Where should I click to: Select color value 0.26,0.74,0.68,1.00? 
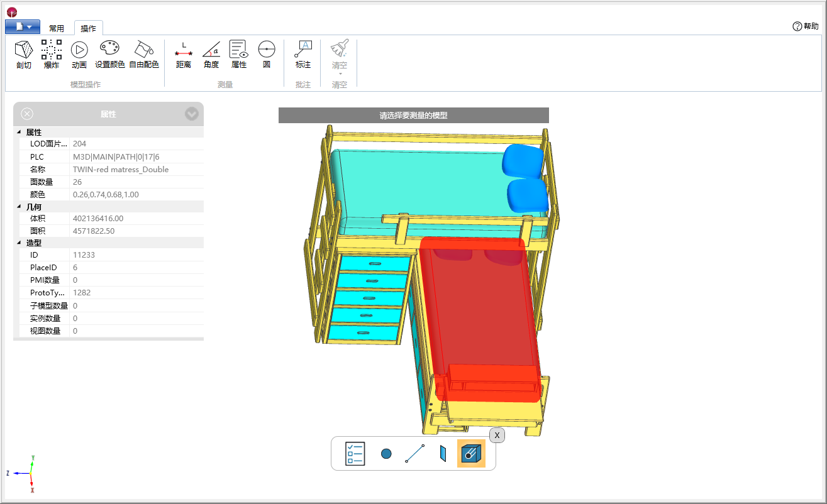[x=106, y=195]
